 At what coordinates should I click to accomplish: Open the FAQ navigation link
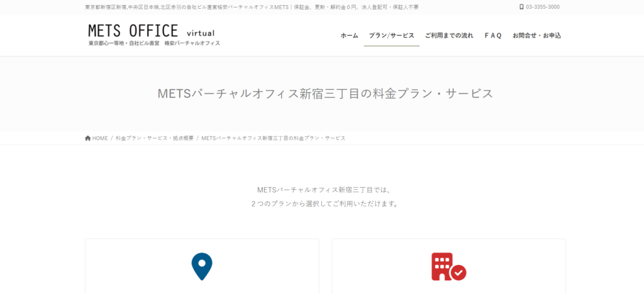[492, 36]
